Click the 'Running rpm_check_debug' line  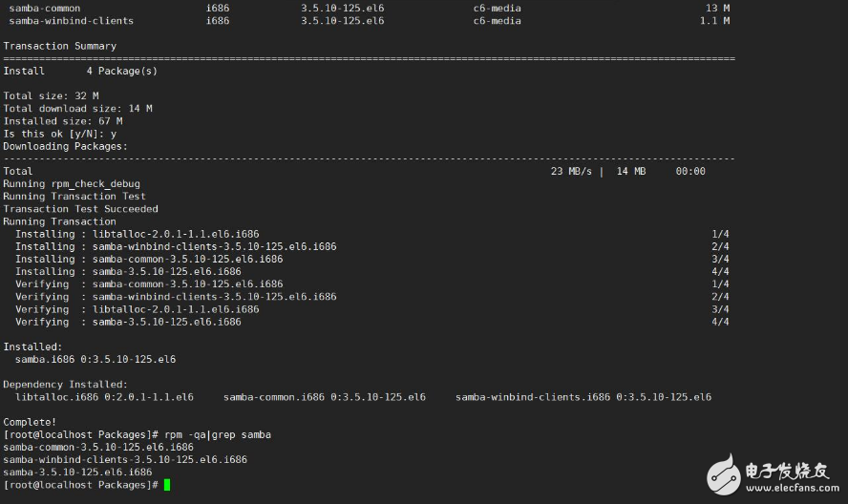click(72, 183)
